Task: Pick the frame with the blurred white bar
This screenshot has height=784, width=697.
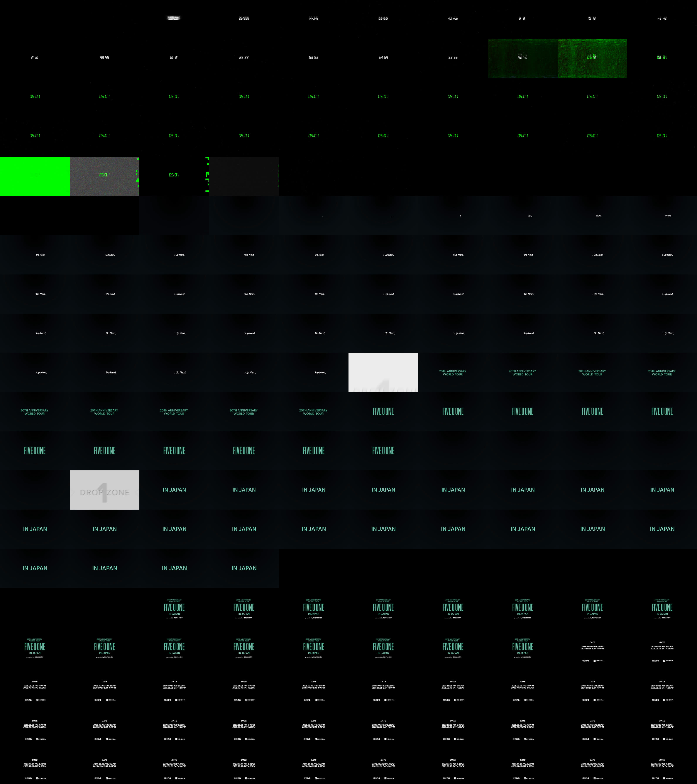Action: pyautogui.click(x=174, y=20)
